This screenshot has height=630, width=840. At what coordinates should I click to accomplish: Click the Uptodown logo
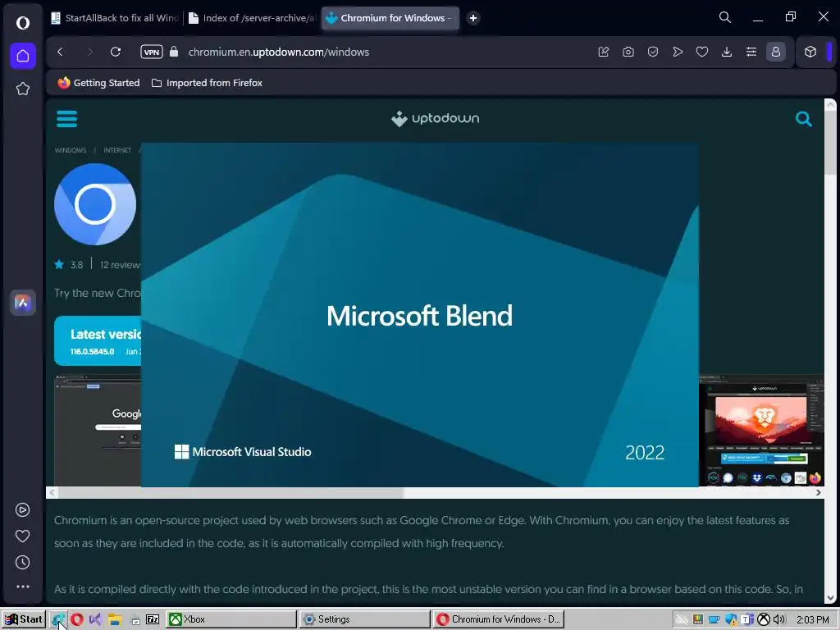435,118
